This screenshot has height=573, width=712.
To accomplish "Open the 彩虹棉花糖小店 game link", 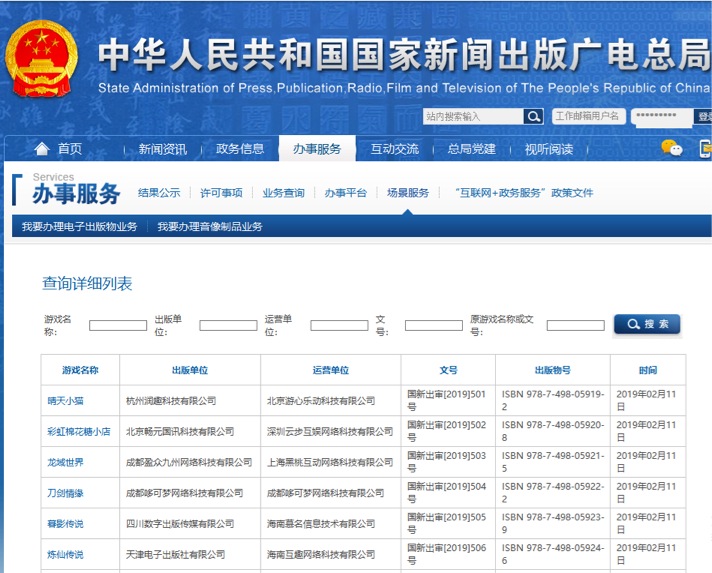I will click(79, 432).
